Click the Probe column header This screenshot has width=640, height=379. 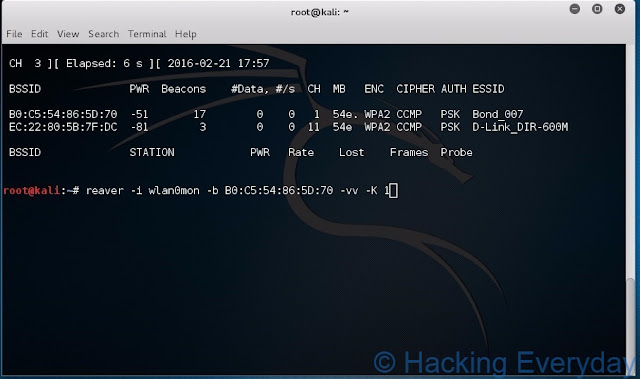point(456,153)
